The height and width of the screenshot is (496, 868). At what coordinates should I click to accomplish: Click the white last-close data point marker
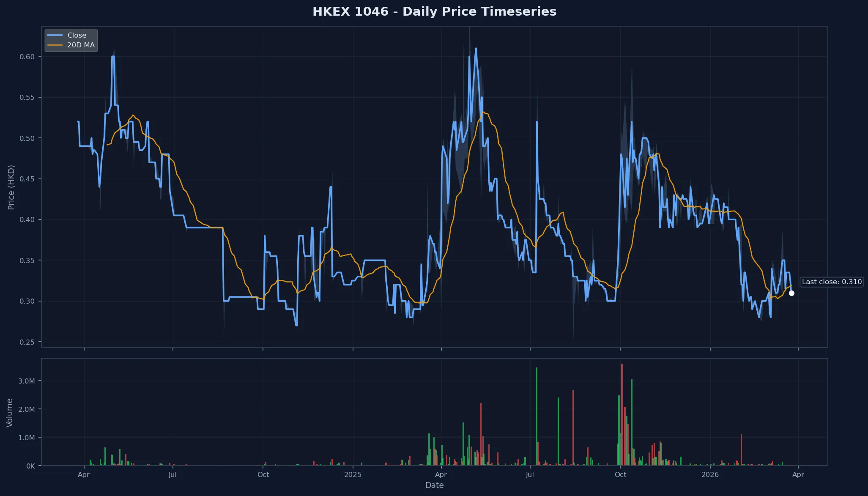click(x=791, y=293)
